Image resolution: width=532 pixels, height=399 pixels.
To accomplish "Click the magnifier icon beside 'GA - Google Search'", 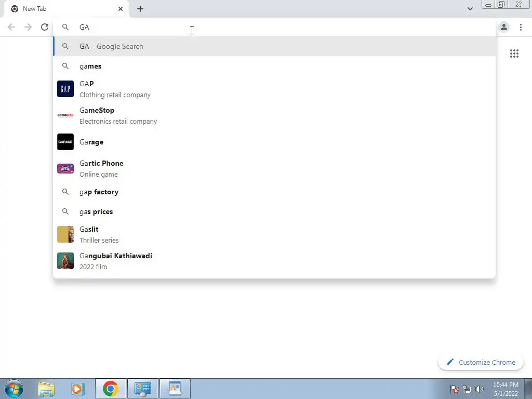I will pos(65,46).
